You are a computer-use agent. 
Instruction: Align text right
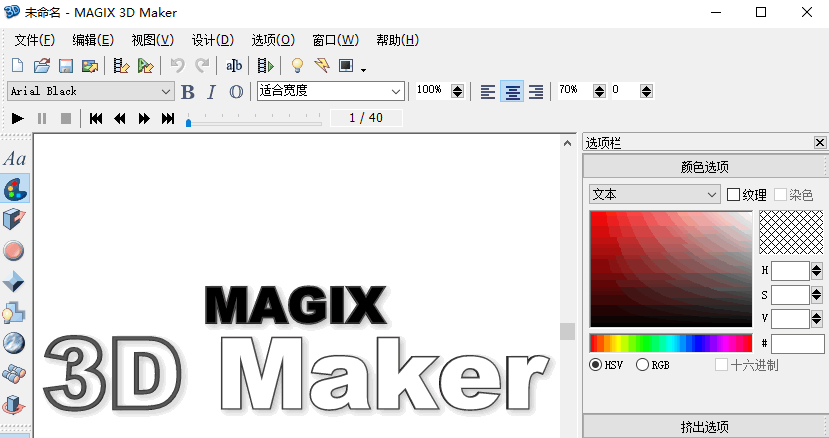point(536,92)
